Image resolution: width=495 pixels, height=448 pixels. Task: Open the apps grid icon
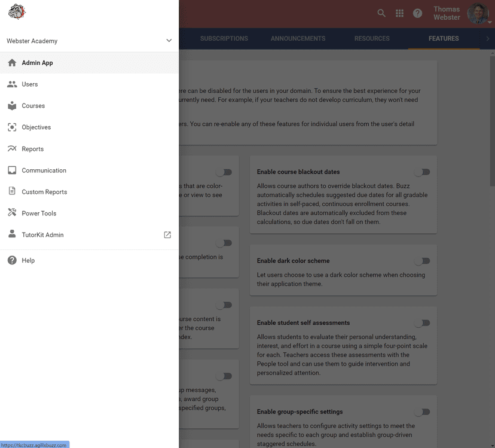tap(399, 13)
